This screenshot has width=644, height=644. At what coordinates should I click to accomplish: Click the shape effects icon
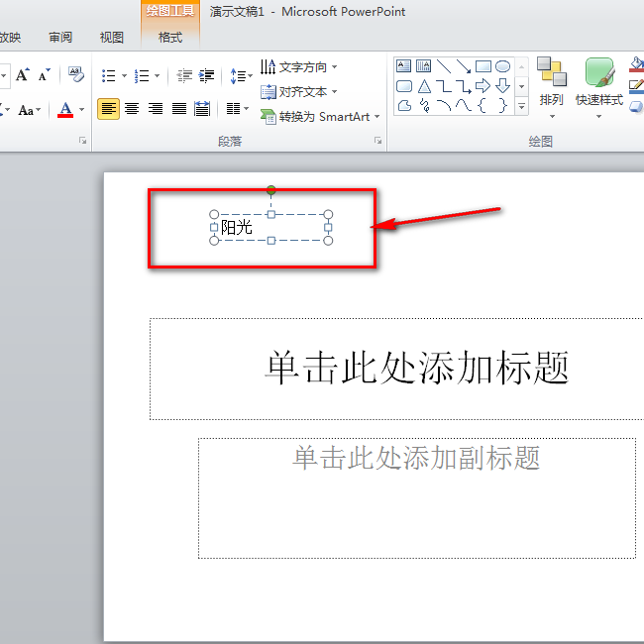coord(636,106)
